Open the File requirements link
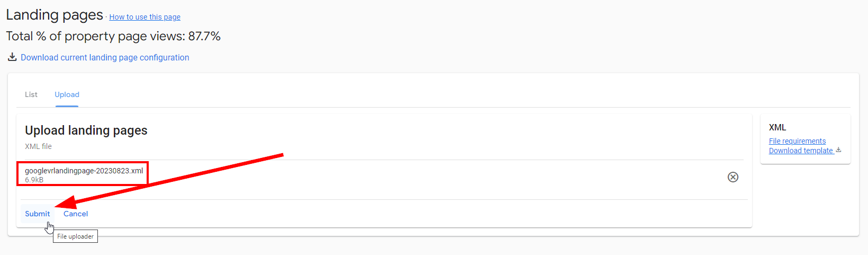 (797, 141)
